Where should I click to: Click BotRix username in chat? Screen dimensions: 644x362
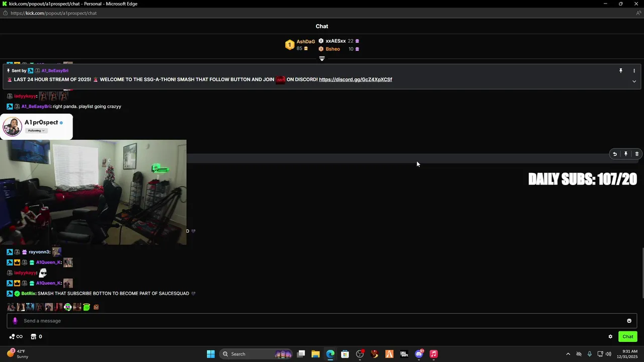point(28,294)
